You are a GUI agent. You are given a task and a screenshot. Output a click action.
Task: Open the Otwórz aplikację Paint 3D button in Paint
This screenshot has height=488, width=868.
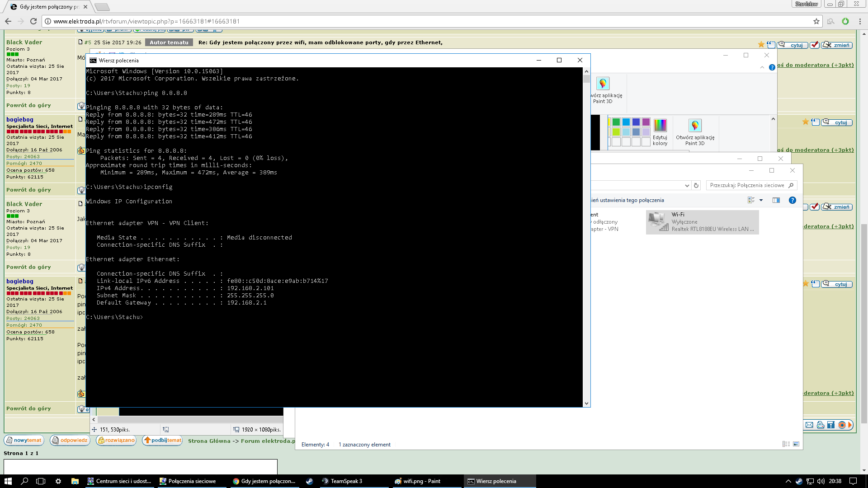tap(695, 132)
